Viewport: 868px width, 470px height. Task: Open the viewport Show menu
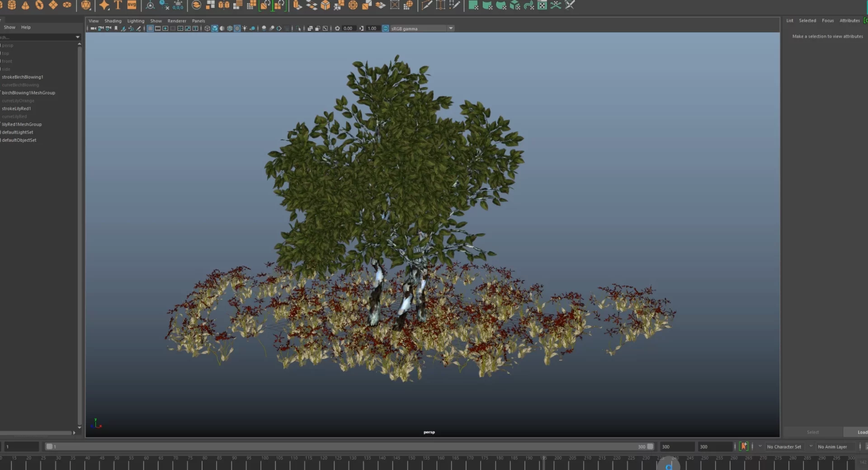[x=156, y=21]
